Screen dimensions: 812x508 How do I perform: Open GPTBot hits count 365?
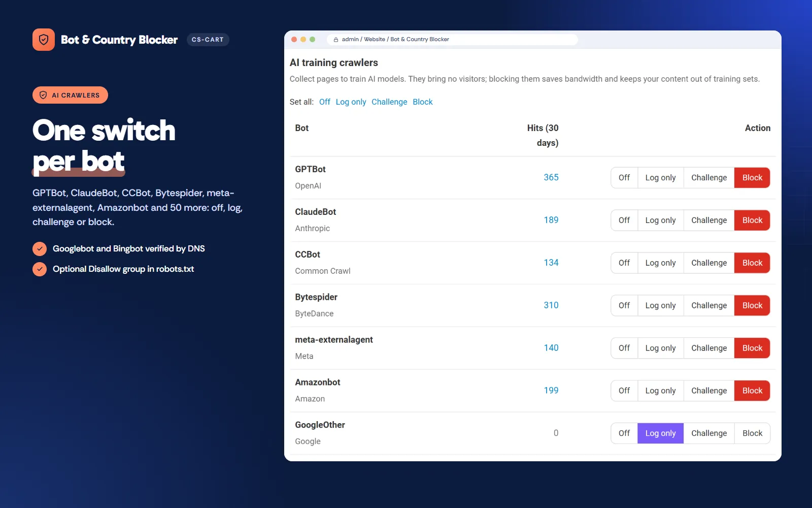pyautogui.click(x=551, y=178)
